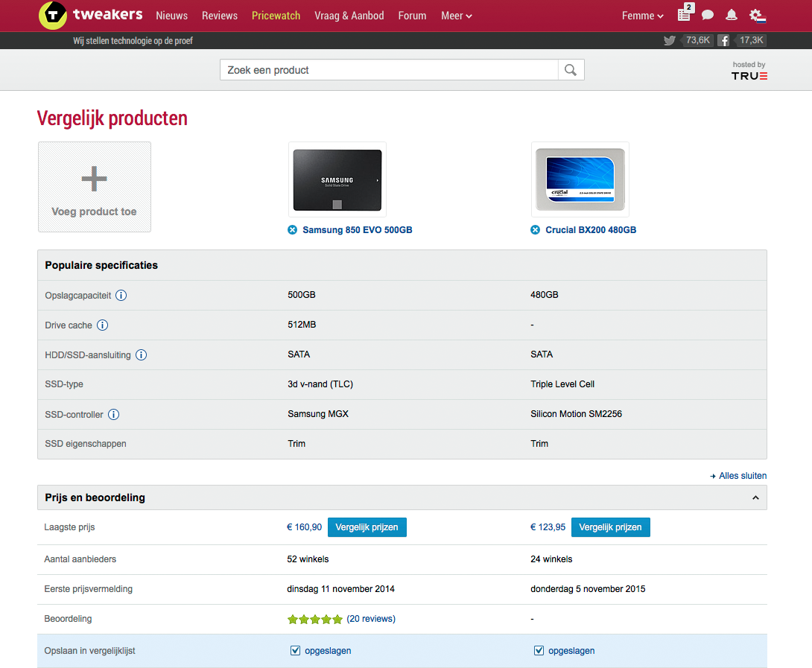Click the 3d v-nand (TLC) value
Screen dimensions: 812x668
click(320, 384)
